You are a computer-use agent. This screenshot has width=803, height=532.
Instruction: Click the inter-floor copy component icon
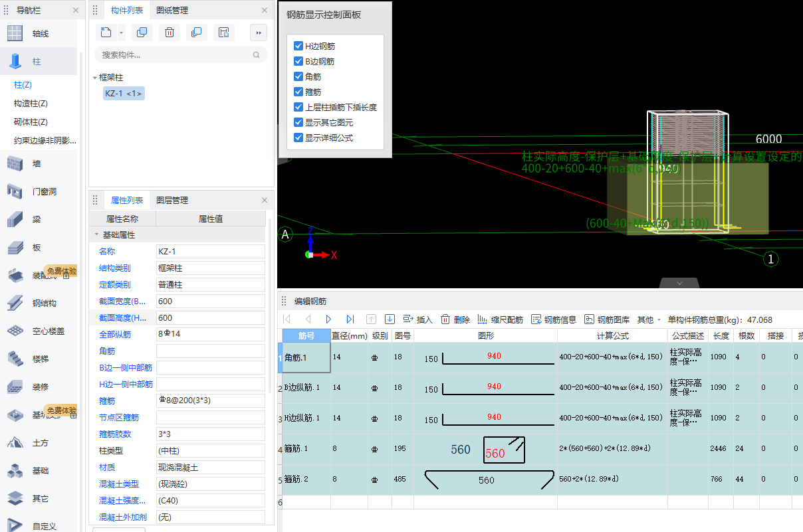click(196, 32)
